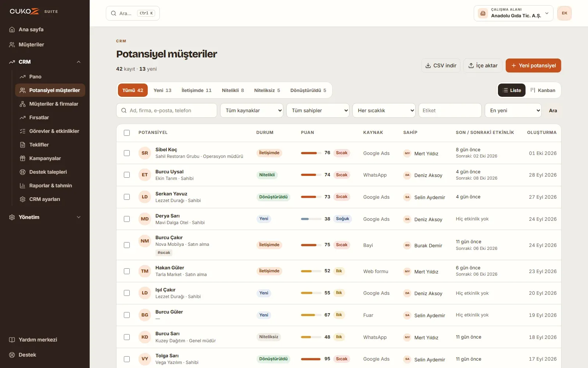588x368 pixels.
Task: Click the Destek lifebuoy icon at bottom
Action: coord(12,355)
